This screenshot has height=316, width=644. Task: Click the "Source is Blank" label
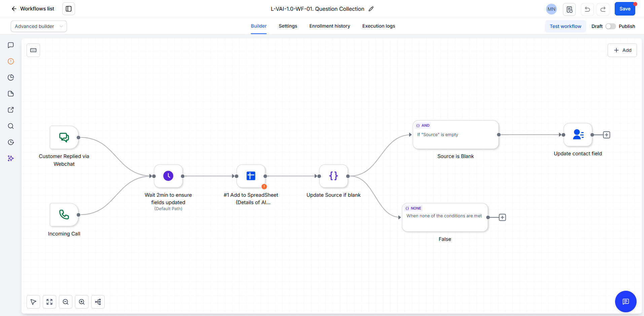456,156
